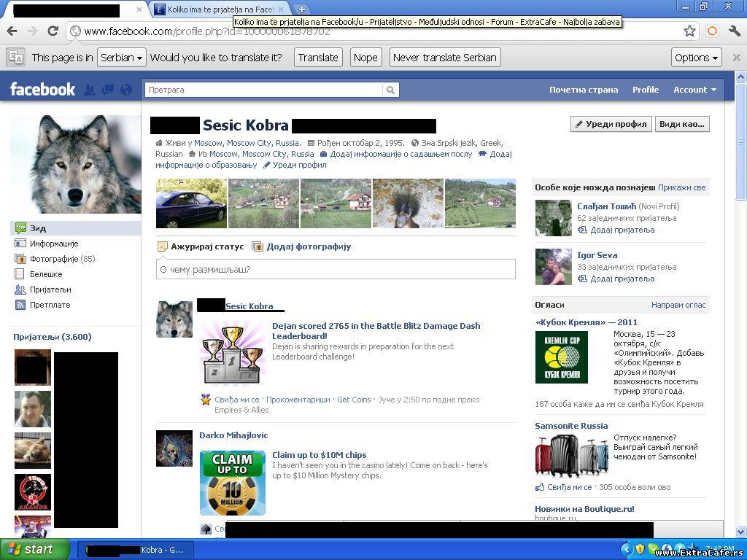The width and height of the screenshot is (747, 560).
Task: Open Claim up to $10M chips link
Action: coord(320,455)
